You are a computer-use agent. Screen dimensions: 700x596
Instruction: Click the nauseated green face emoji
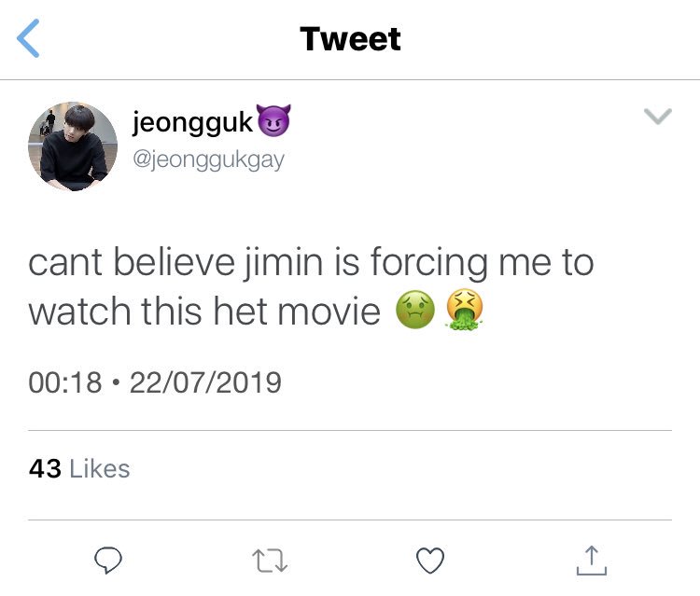click(x=415, y=310)
